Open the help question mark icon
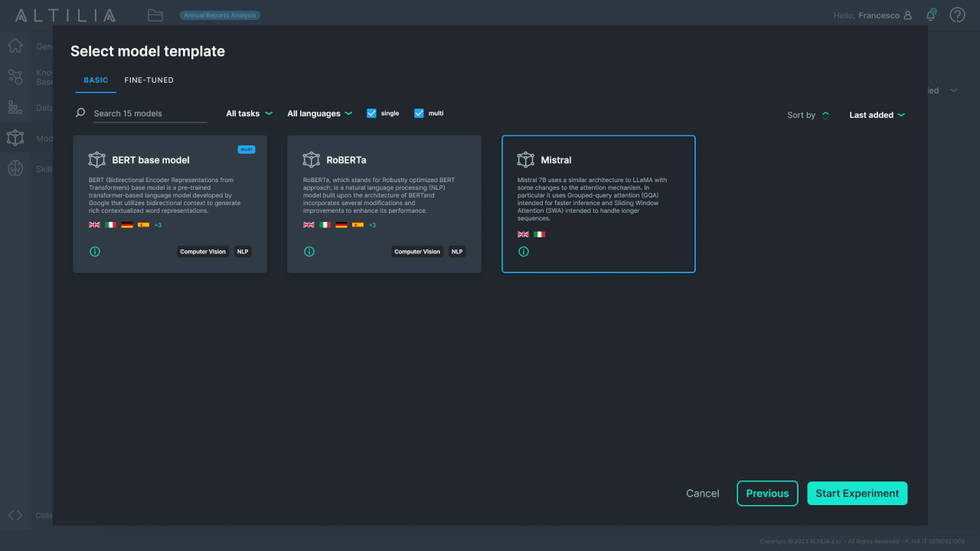Image resolution: width=980 pixels, height=551 pixels. click(957, 15)
